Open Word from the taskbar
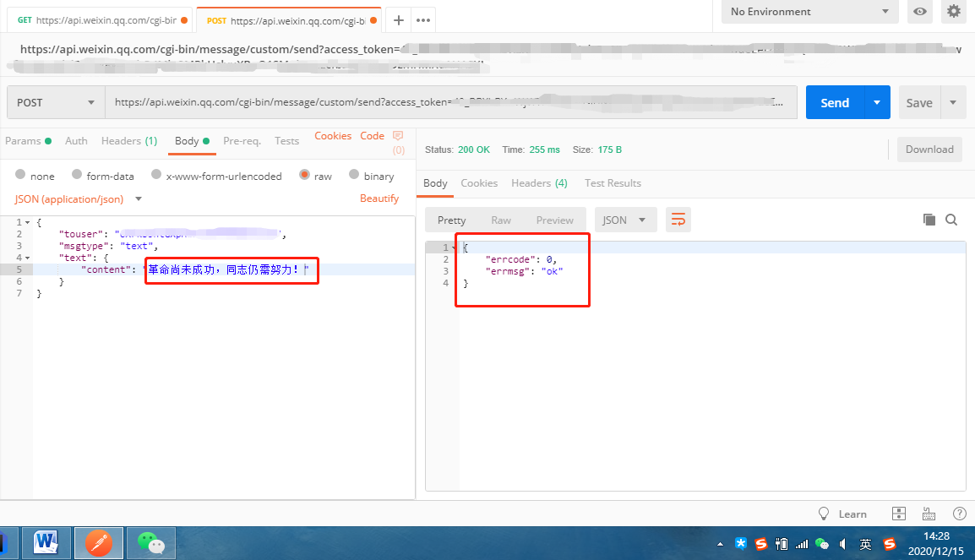This screenshot has width=975, height=560. pyautogui.click(x=46, y=543)
